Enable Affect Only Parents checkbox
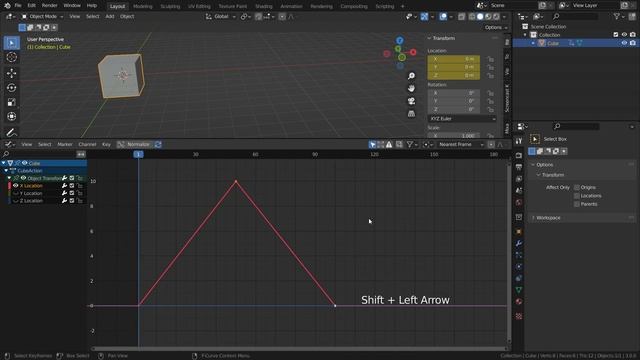640x360 pixels. point(577,204)
